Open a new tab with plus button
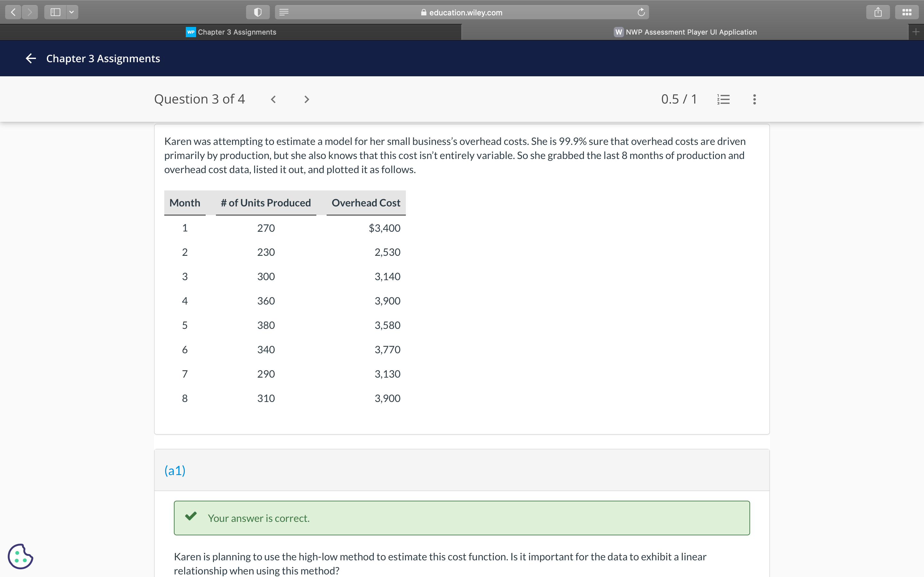Image resolution: width=924 pixels, height=577 pixels. coord(916,32)
